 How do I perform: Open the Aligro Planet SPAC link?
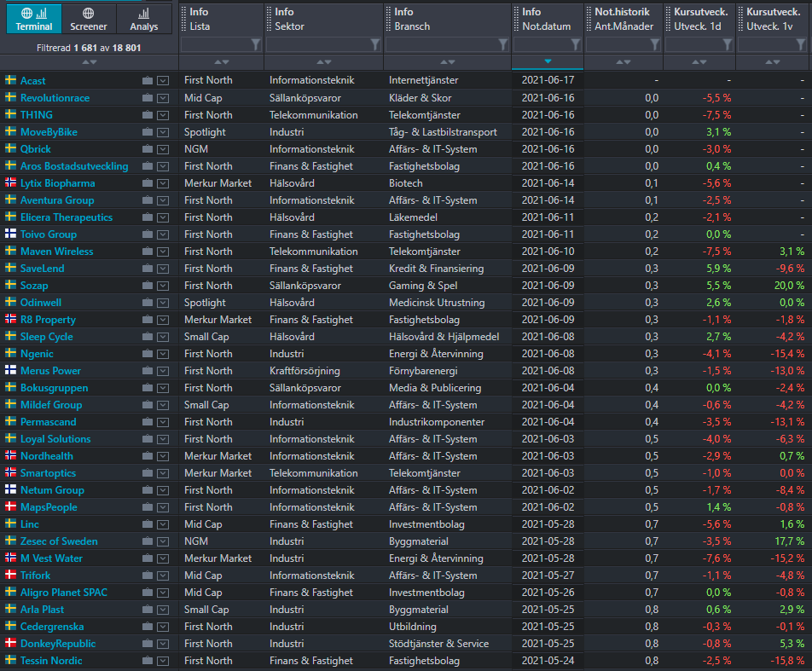pyautogui.click(x=64, y=593)
